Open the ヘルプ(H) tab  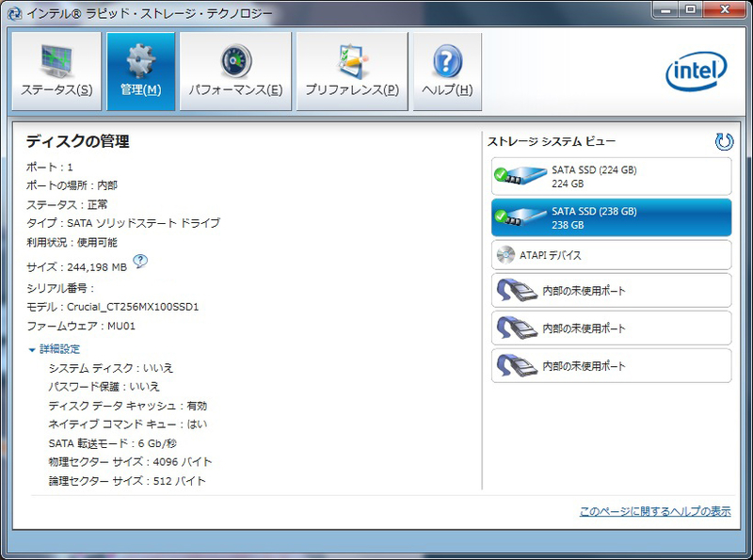[x=447, y=72]
